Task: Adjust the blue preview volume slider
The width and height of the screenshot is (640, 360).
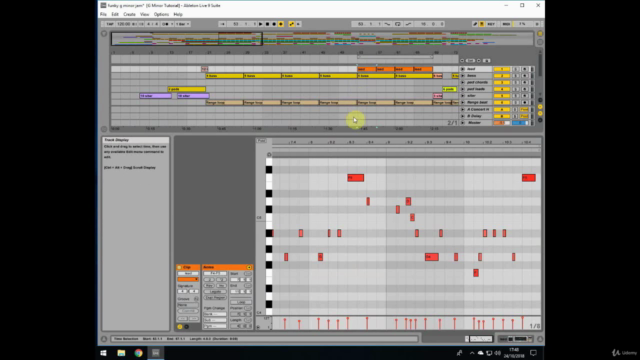Action: click(x=521, y=123)
